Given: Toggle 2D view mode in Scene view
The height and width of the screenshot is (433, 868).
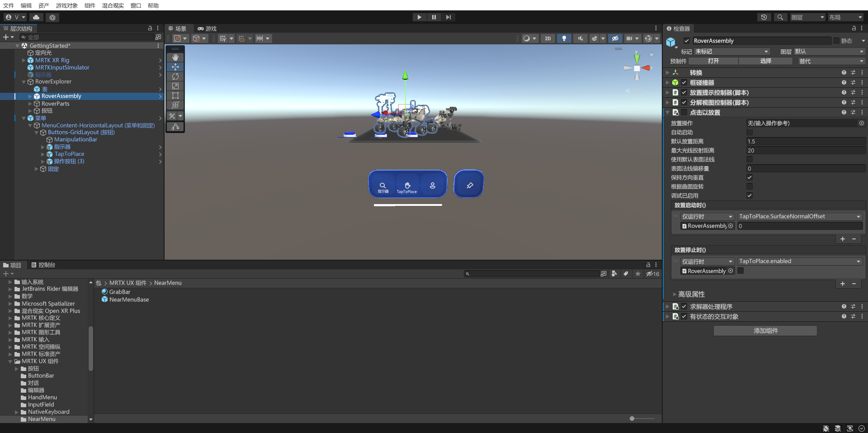Looking at the screenshot, I should pos(547,38).
